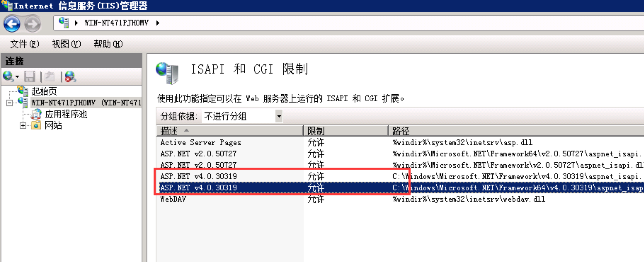Open the 帮助(H) menu
Viewport: 644px width, 262px height.
[108, 44]
